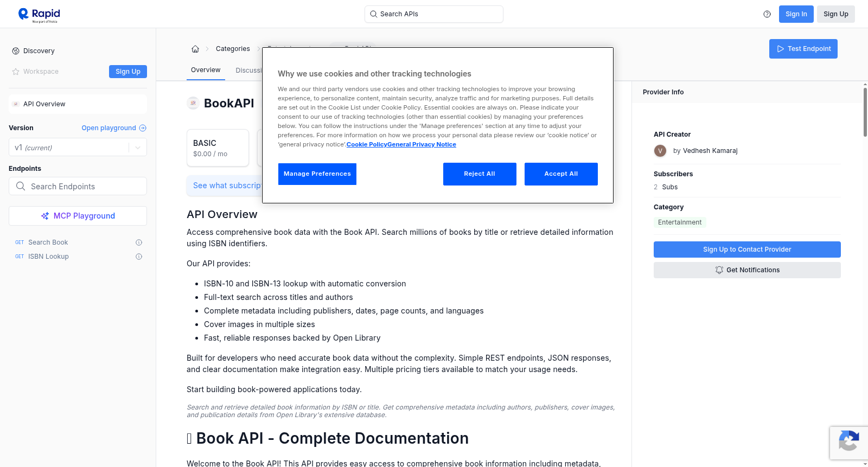Click the home breadcrumb icon
This screenshot has width=868, height=467.
[195, 49]
